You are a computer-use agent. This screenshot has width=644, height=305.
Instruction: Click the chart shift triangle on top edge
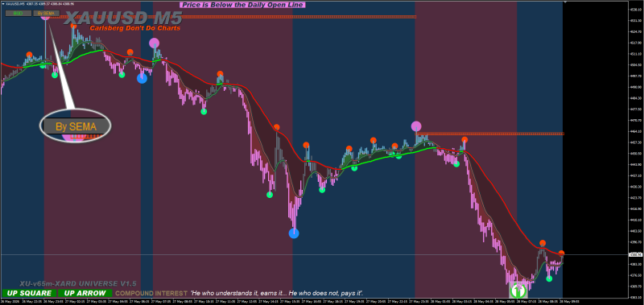point(564,2)
